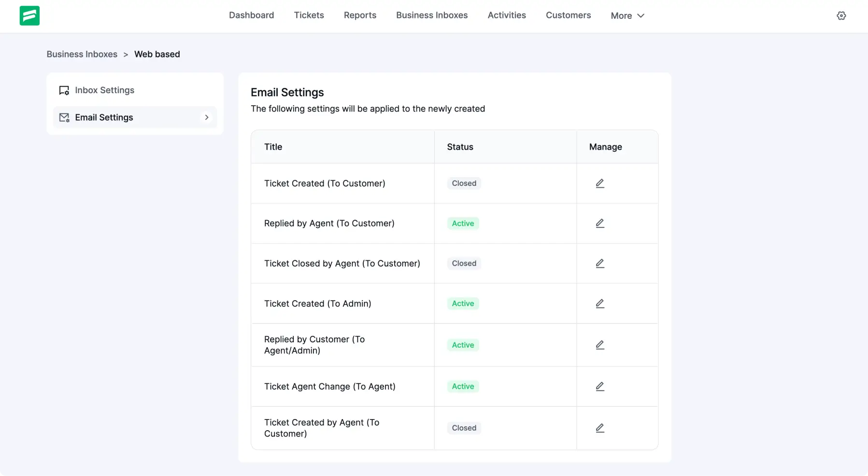This screenshot has height=476, width=868.
Task: Expand the Email Settings sidebar item chevron
Action: pos(207,117)
